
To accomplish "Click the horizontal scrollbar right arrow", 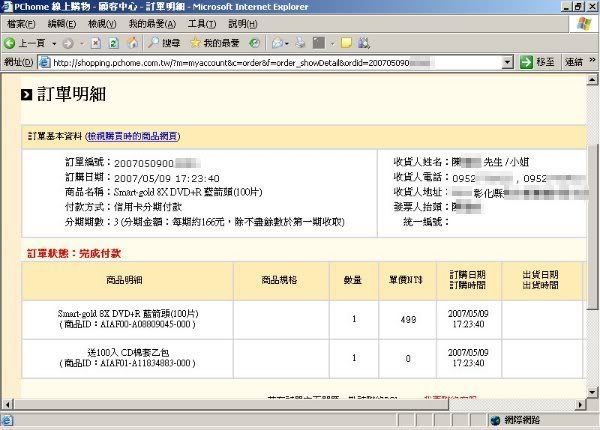I will tap(580, 404).
